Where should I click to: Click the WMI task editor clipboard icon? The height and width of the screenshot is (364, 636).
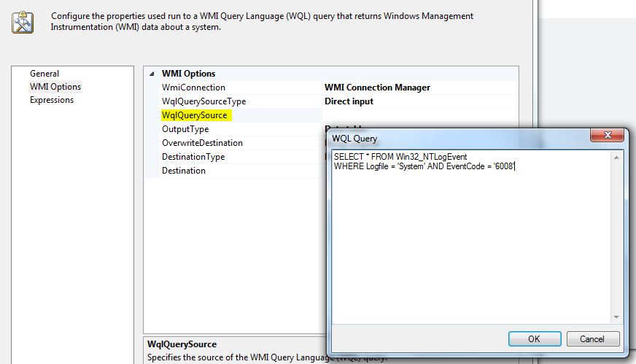tap(23, 23)
